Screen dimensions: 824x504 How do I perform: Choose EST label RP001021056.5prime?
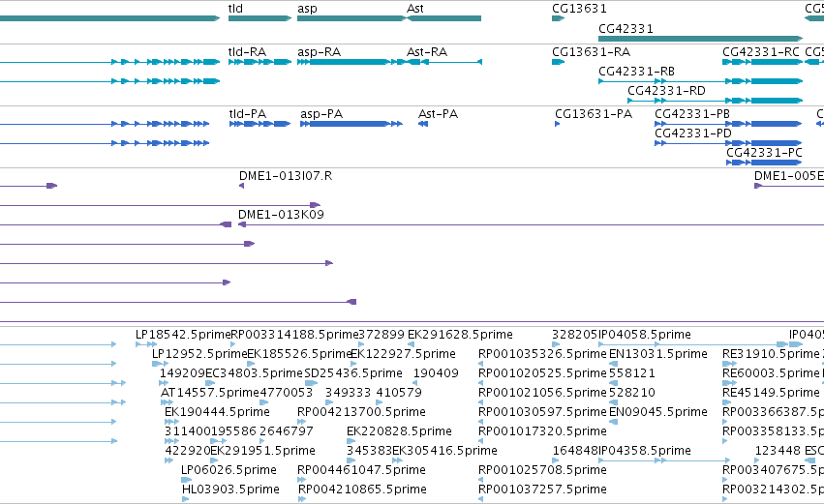542,393
